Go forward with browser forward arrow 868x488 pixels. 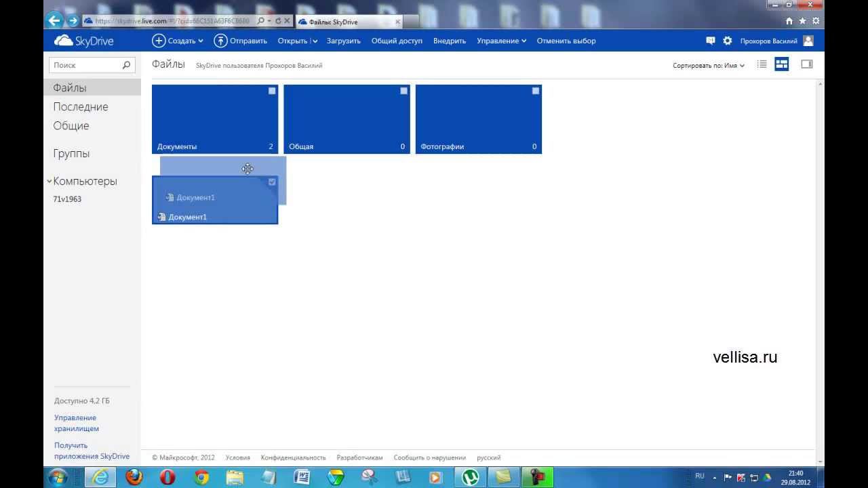(73, 21)
